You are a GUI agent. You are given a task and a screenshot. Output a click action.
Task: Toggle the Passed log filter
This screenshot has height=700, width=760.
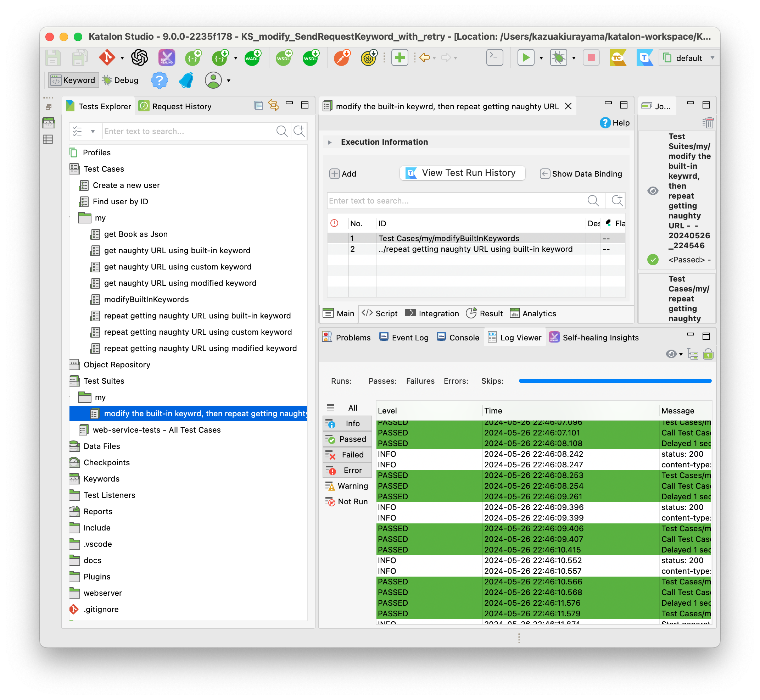pyautogui.click(x=347, y=439)
